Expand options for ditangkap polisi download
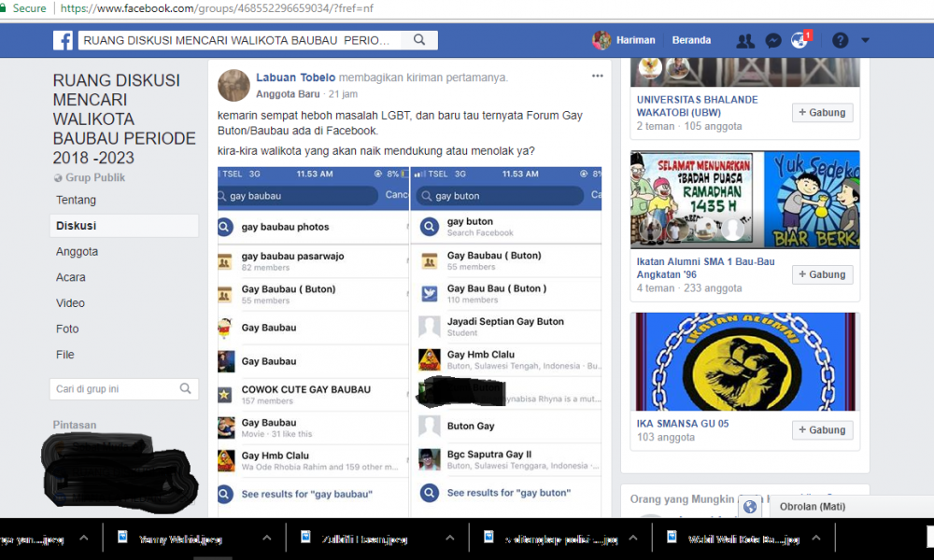Image resolution: width=934 pixels, height=560 pixels. 632,538
